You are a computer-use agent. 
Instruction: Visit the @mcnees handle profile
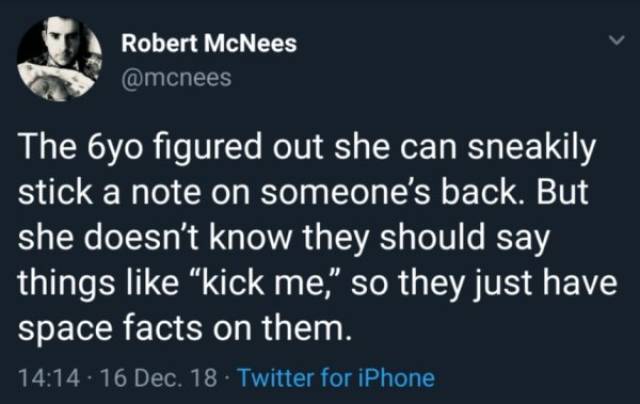click(x=176, y=78)
